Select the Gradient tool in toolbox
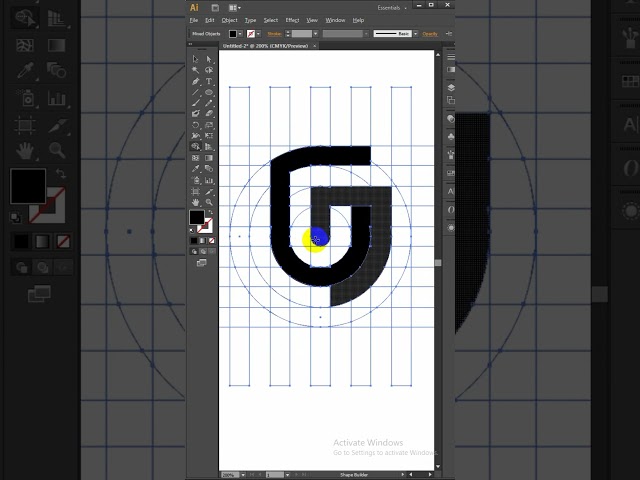This screenshot has width=640, height=480. click(209, 158)
